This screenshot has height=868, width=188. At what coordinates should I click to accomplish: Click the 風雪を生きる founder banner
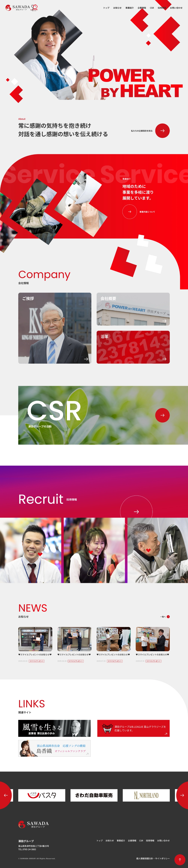coord(54,728)
